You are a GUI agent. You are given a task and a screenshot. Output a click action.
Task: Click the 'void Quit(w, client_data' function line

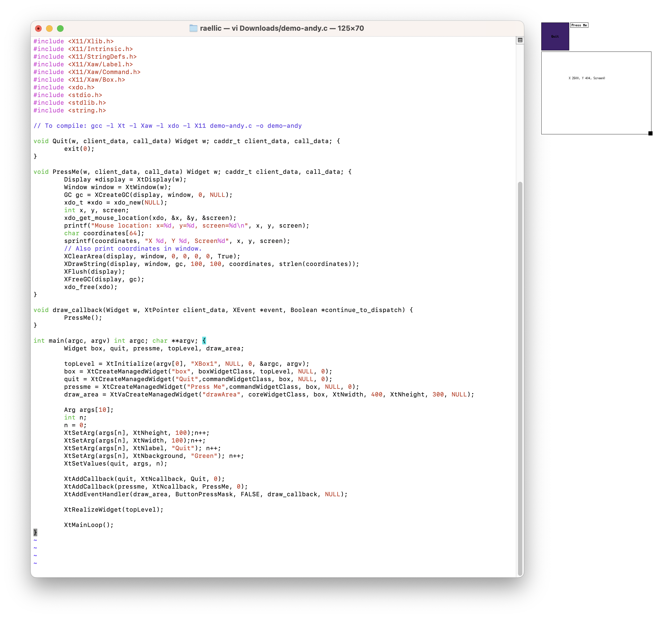click(187, 141)
